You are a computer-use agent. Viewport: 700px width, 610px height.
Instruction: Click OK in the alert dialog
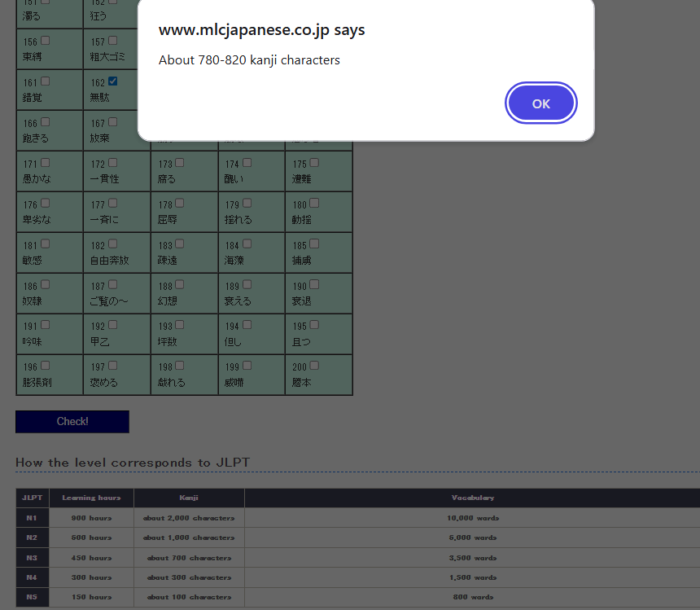[x=541, y=103]
